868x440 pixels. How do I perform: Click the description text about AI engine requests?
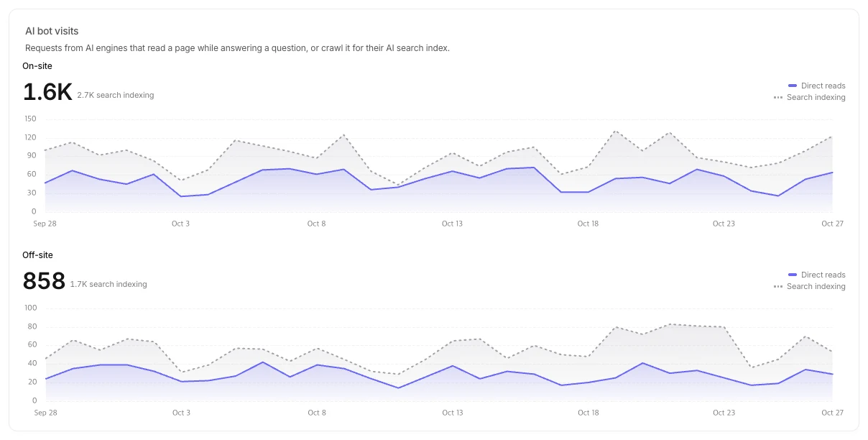tap(237, 48)
